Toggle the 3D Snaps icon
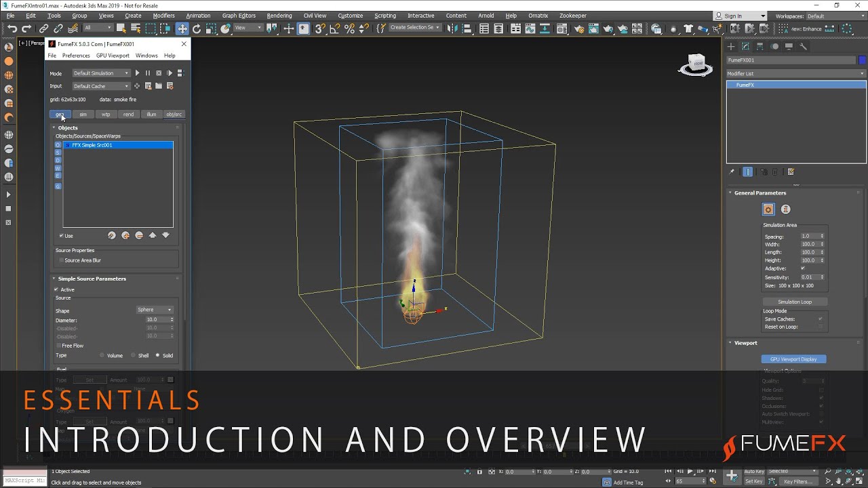The height and width of the screenshot is (488, 868). (x=320, y=28)
